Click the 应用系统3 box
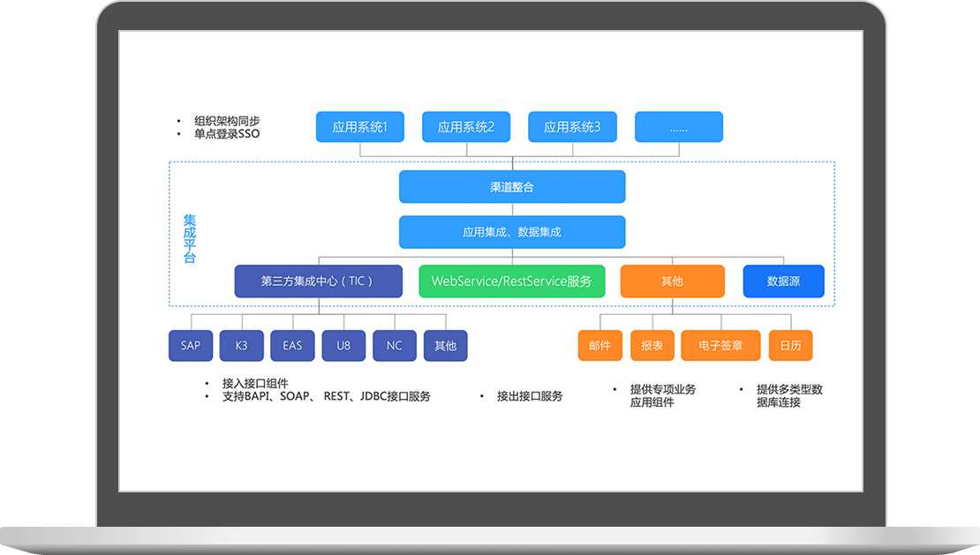 [x=572, y=127]
